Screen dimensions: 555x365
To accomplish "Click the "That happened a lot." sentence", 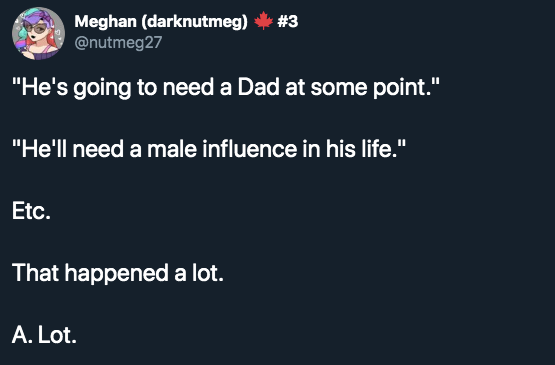I will coord(118,273).
